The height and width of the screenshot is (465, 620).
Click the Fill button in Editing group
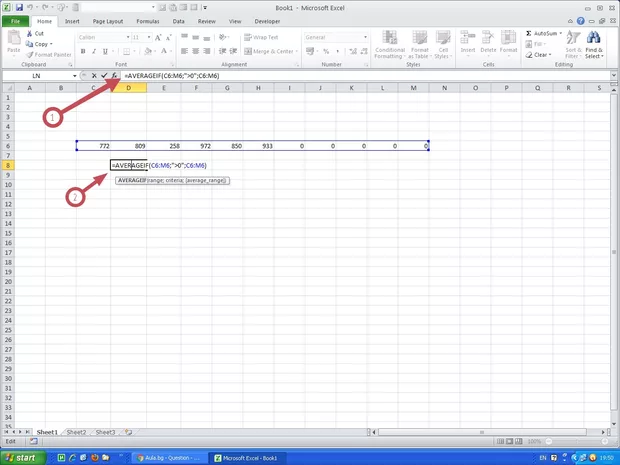pyautogui.click(x=536, y=44)
